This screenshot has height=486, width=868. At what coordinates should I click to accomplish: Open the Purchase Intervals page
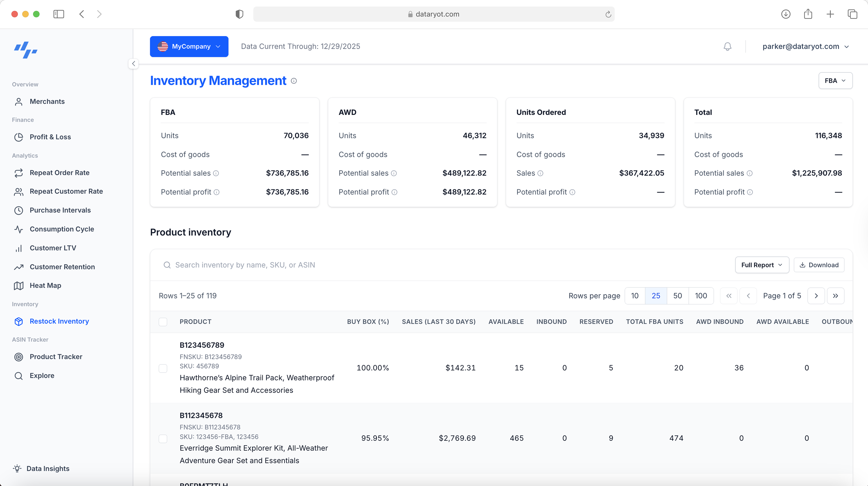[60, 210]
